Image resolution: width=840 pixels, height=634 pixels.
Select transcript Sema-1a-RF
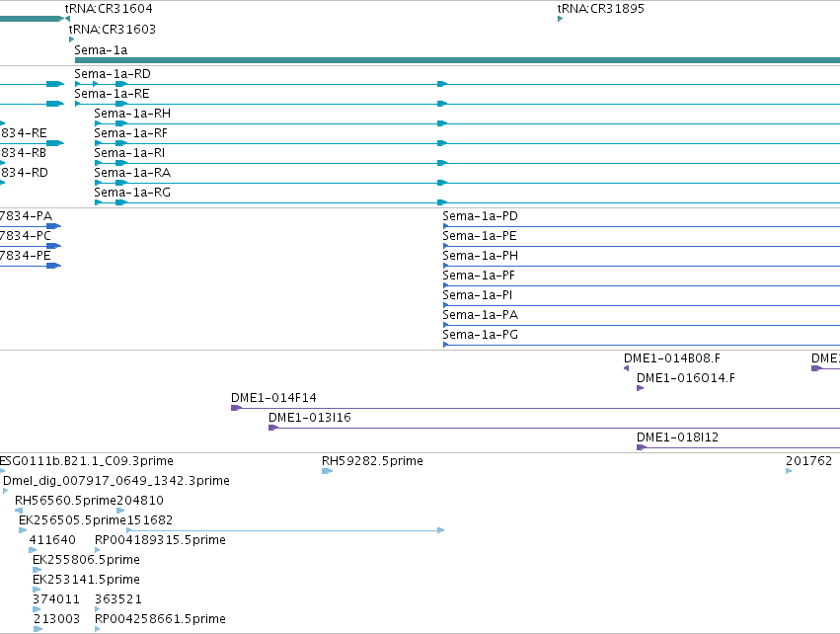(x=130, y=133)
